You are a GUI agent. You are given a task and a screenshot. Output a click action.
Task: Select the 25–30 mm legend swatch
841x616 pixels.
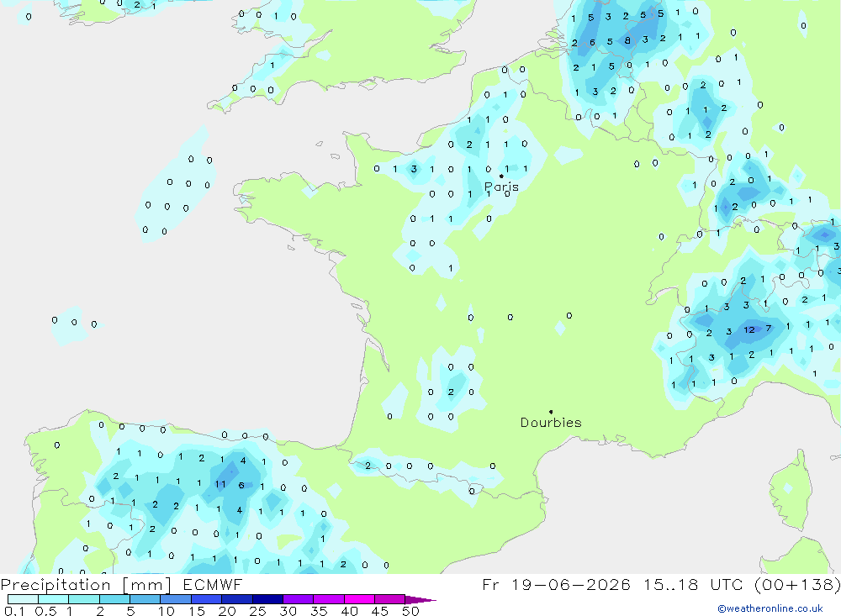pos(267,599)
